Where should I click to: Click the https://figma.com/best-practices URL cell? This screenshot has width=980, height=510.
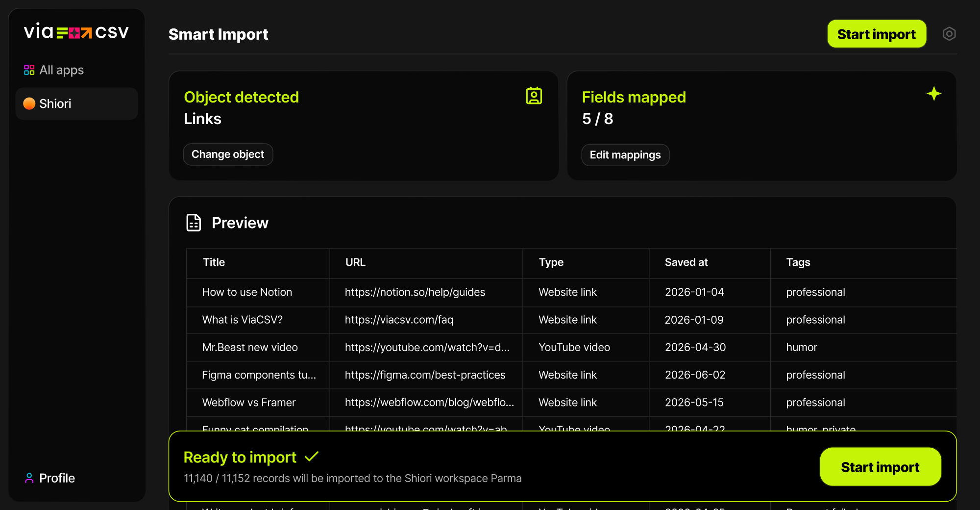(x=426, y=375)
